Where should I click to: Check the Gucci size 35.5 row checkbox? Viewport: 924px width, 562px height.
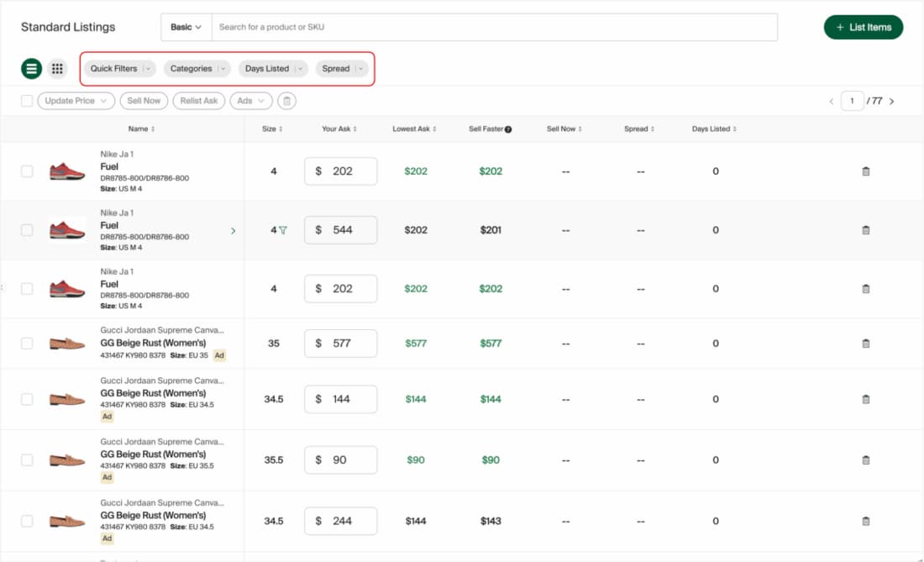click(x=26, y=460)
